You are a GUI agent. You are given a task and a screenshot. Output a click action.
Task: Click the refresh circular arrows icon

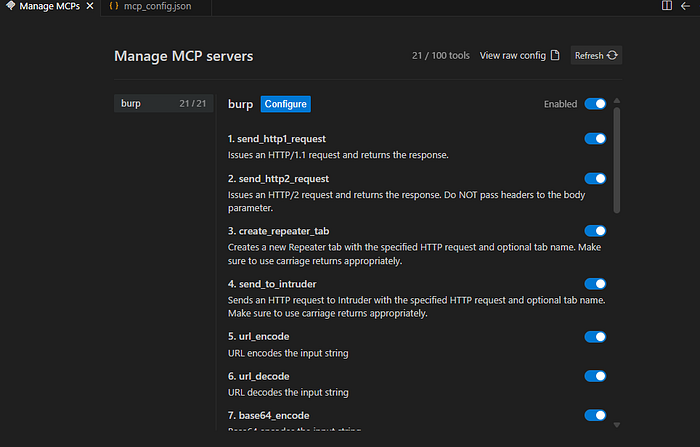pyautogui.click(x=612, y=55)
